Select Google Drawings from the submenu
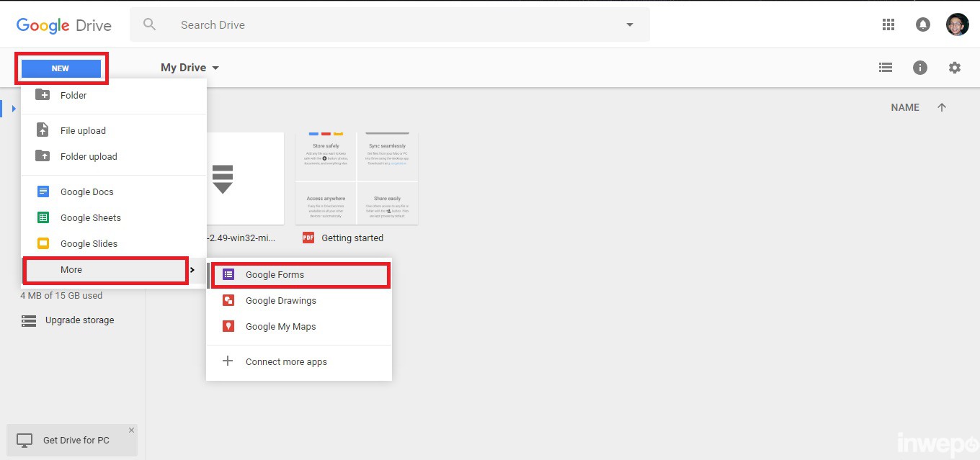The height and width of the screenshot is (460, 980). (299, 300)
